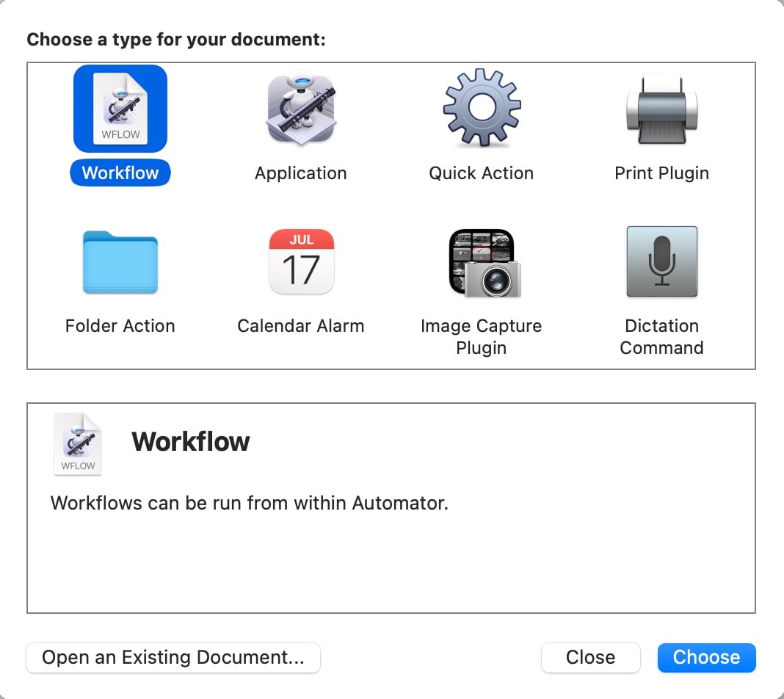Click the Application label text
The height and width of the screenshot is (699, 784).
[300, 173]
